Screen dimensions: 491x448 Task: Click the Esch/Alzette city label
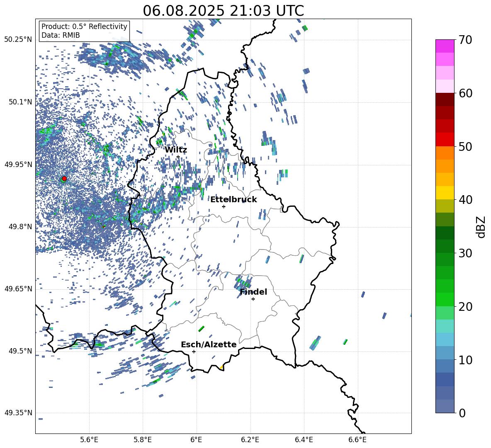click(x=209, y=344)
